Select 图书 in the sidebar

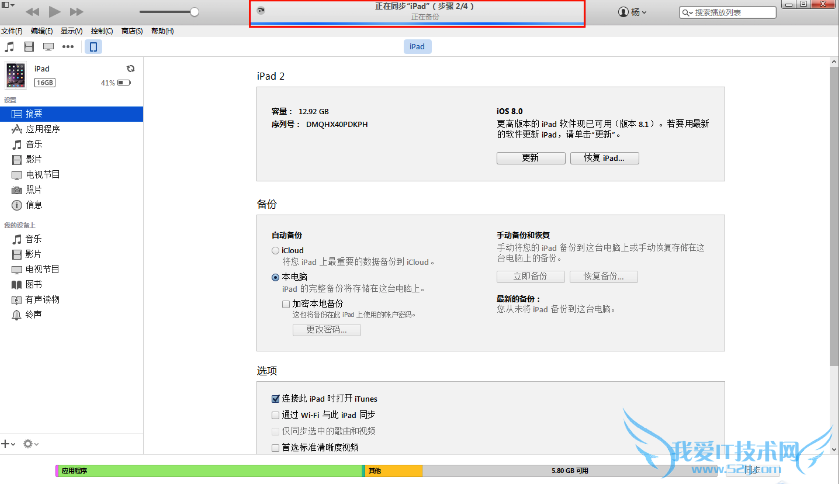pyautogui.click(x=71, y=285)
